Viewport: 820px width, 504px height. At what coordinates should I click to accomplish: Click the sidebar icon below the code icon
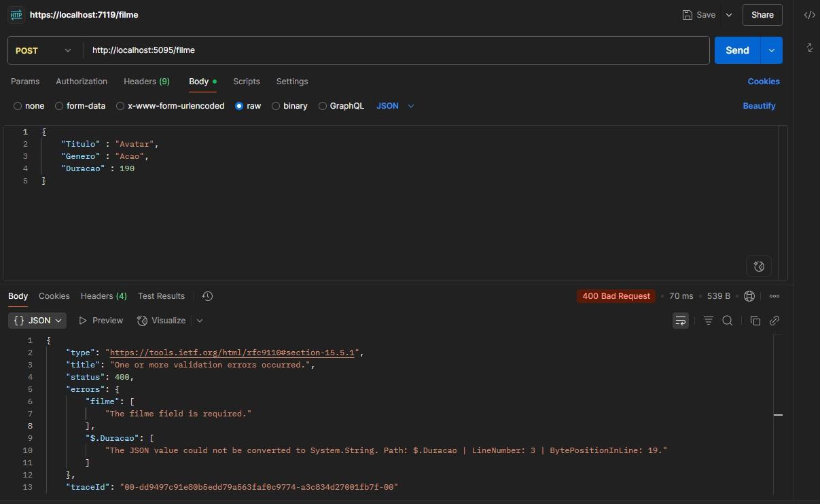[809, 48]
